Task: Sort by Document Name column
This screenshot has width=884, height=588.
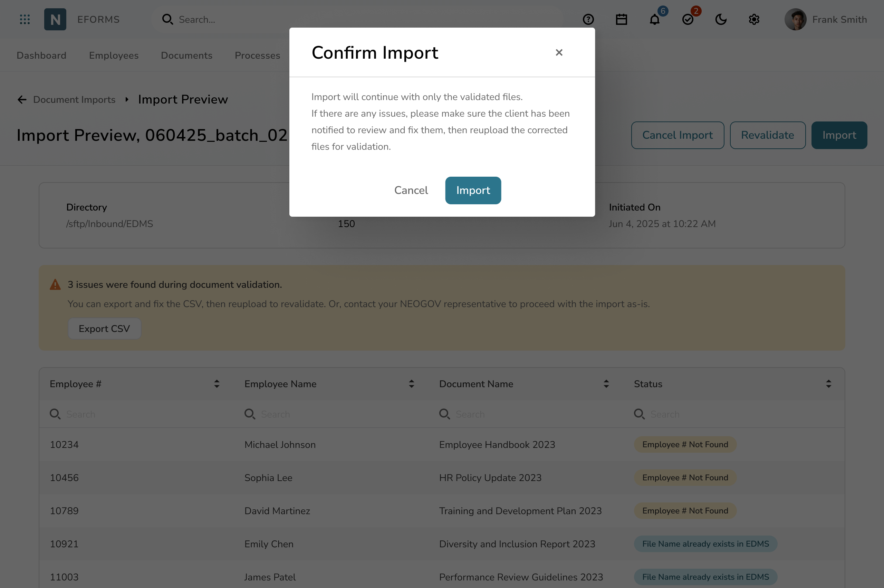Action: pyautogui.click(x=606, y=384)
